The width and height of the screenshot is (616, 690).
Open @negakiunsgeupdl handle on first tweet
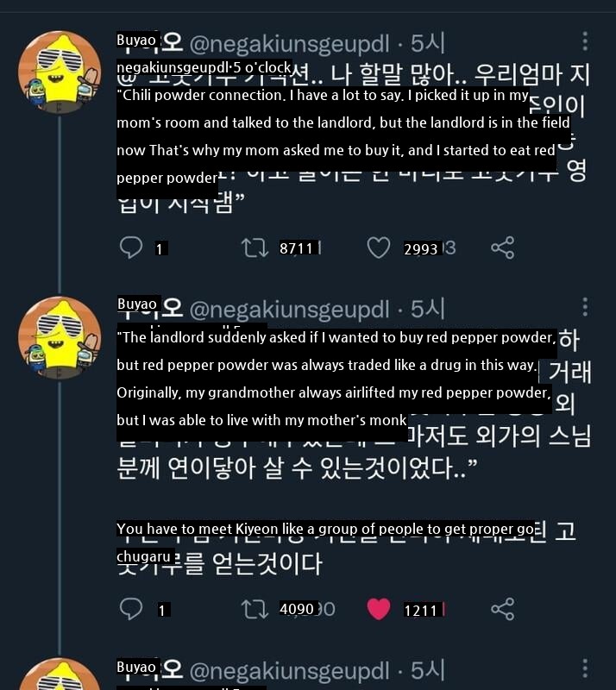(x=289, y=42)
